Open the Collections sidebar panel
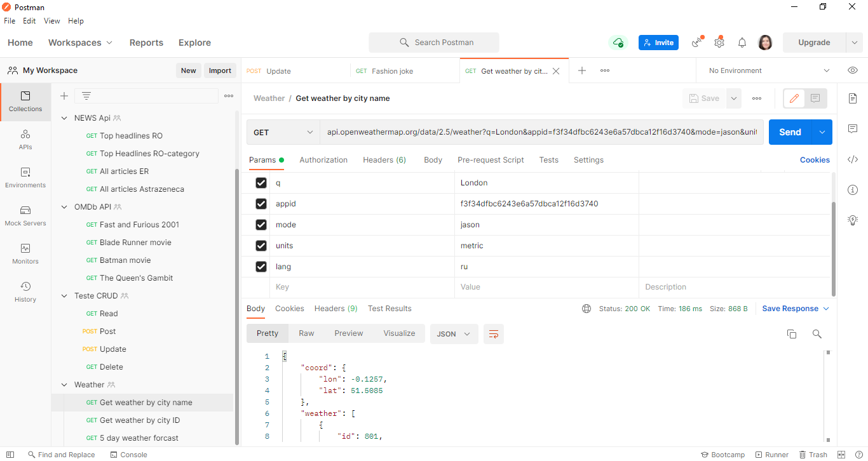The image size is (868, 461). click(25, 102)
